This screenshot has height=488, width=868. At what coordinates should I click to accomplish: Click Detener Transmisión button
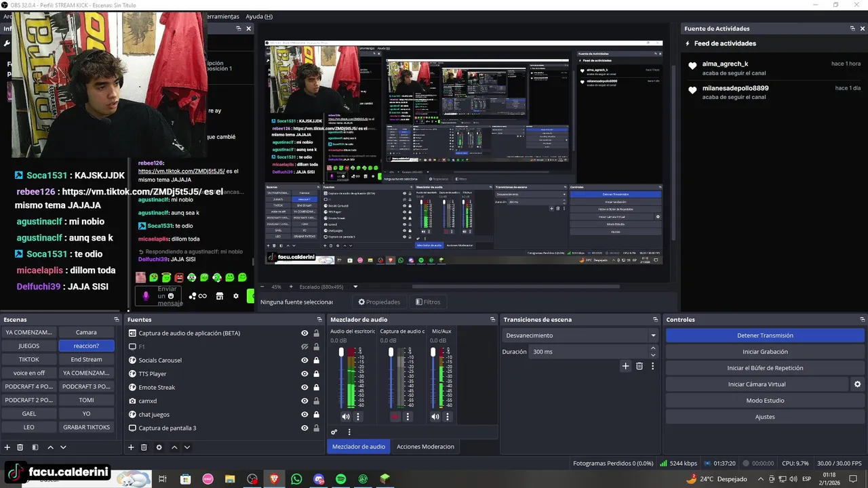point(765,335)
